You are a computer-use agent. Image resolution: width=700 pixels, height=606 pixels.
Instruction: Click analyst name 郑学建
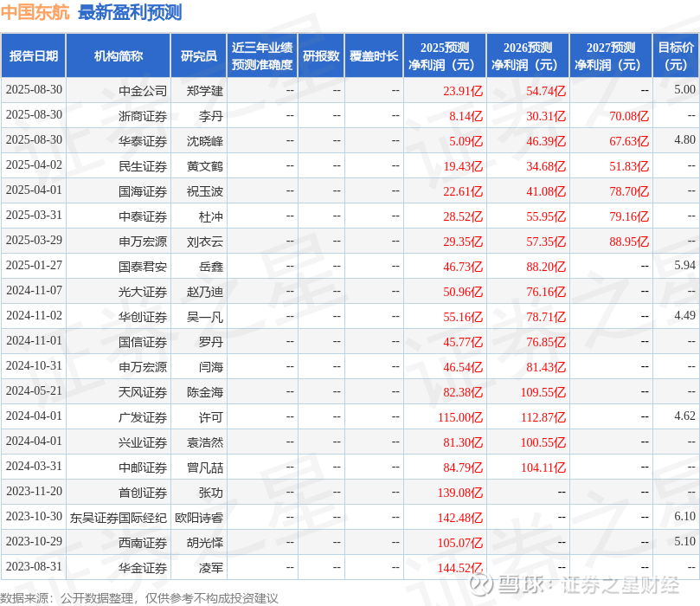pos(205,91)
